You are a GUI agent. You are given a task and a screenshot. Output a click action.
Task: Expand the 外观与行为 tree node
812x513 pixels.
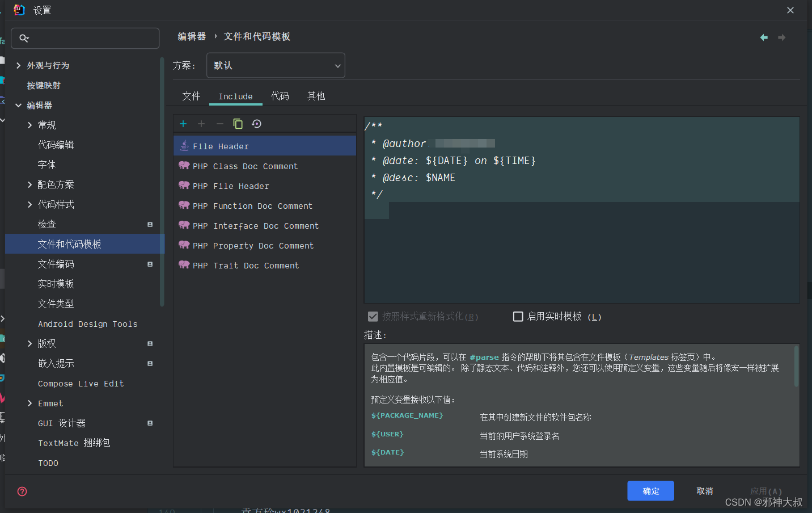(18, 66)
